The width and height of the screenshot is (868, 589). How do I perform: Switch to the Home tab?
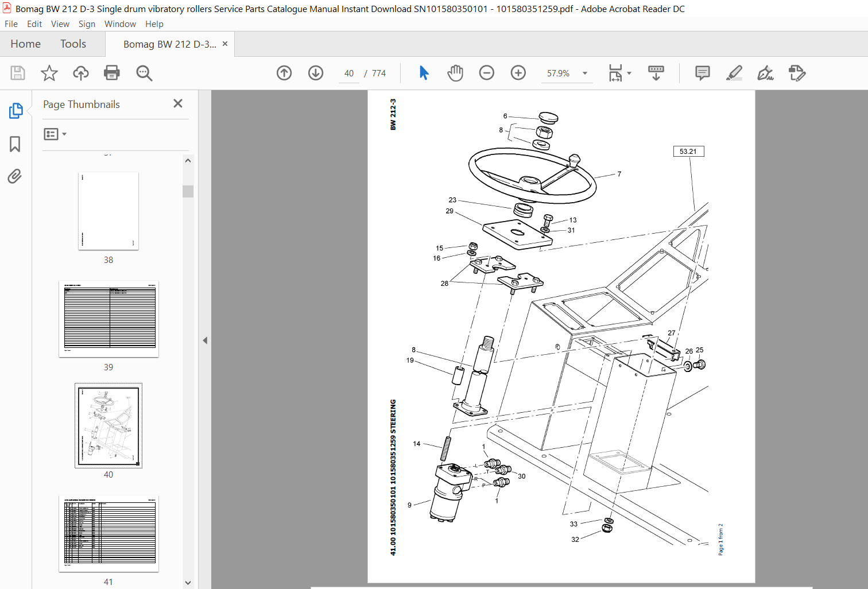[x=25, y=44]
